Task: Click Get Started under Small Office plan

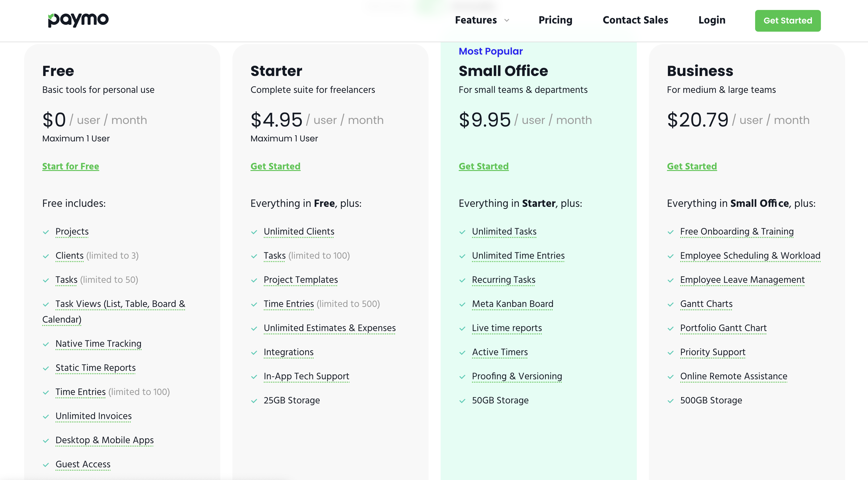Action: pos(483,166)
